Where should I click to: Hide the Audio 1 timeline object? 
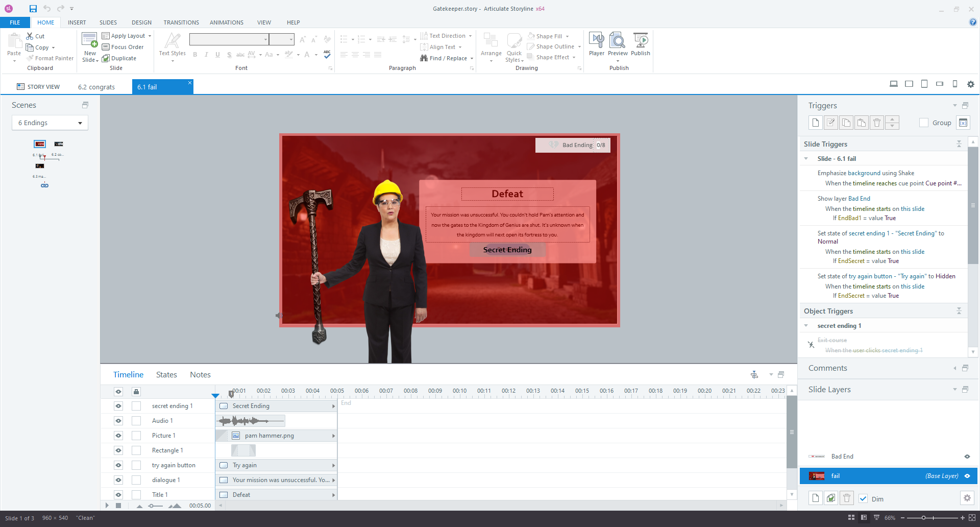[x=118, y=421]
